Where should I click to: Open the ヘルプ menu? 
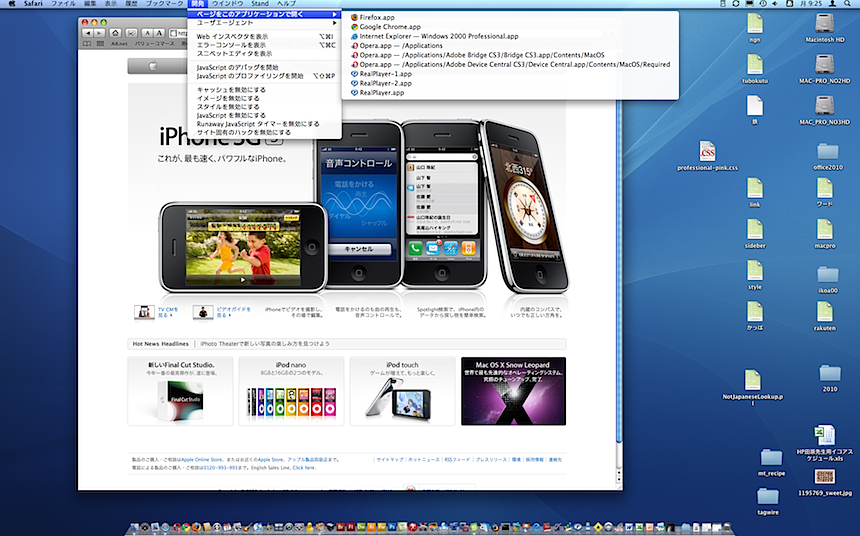tap(286, 3)
